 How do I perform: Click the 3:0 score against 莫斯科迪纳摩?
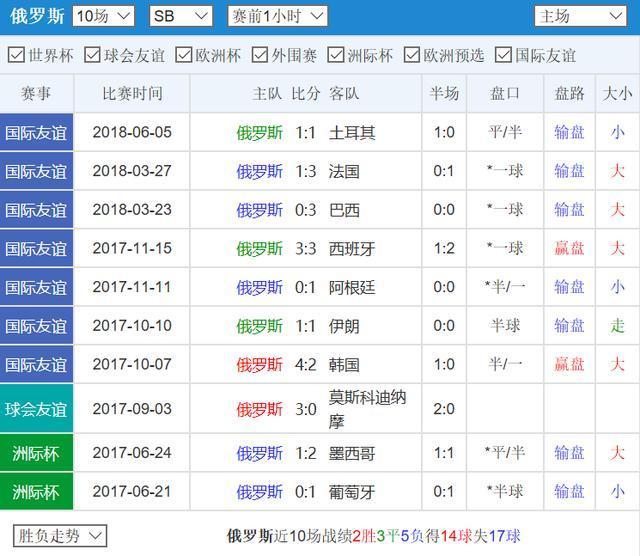click(x=306, y=409)
